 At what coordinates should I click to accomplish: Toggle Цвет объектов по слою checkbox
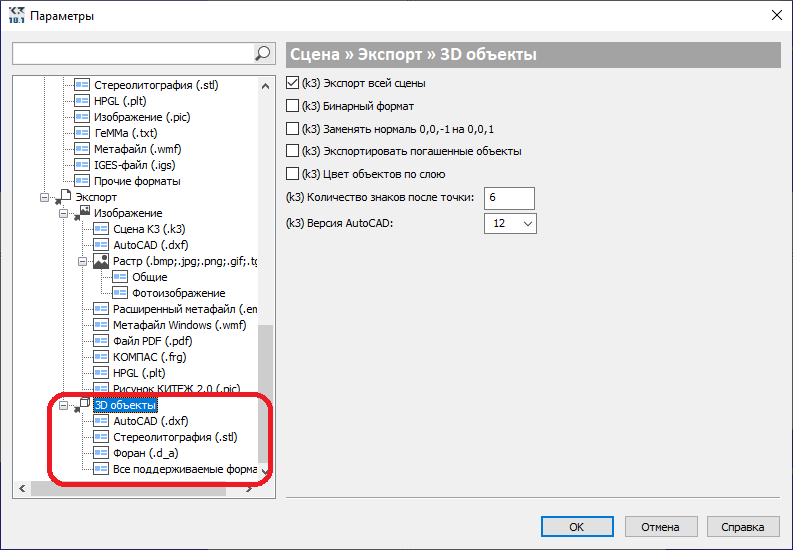[x=292, y=174]
